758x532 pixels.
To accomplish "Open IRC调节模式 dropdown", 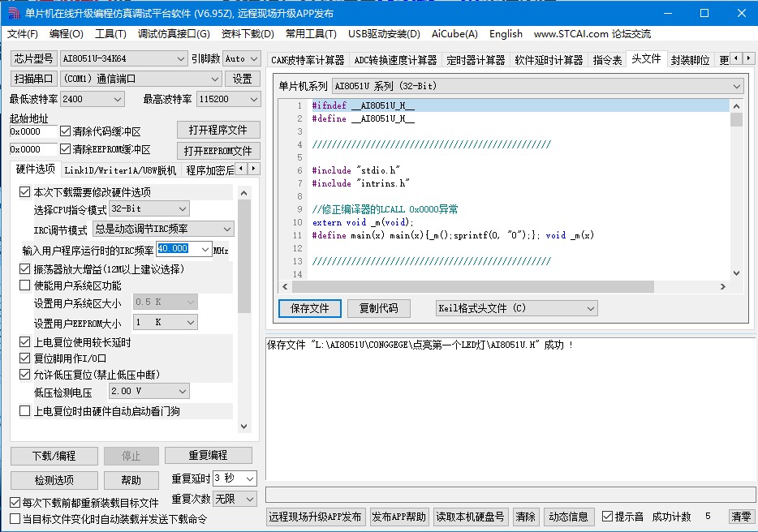I will [x=163, y=229].
